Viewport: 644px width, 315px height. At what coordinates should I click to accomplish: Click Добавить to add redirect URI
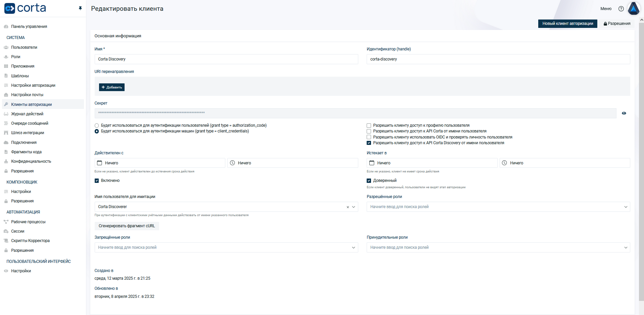(112, 87)
